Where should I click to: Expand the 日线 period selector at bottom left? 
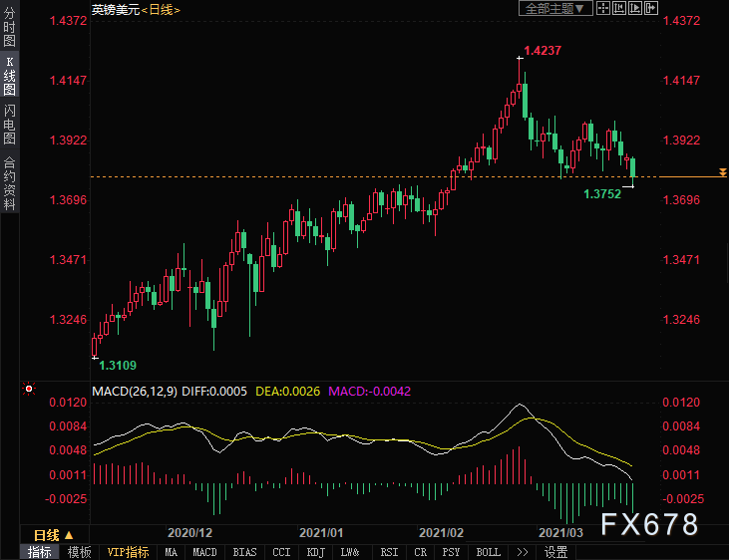[x=54, y=534]
